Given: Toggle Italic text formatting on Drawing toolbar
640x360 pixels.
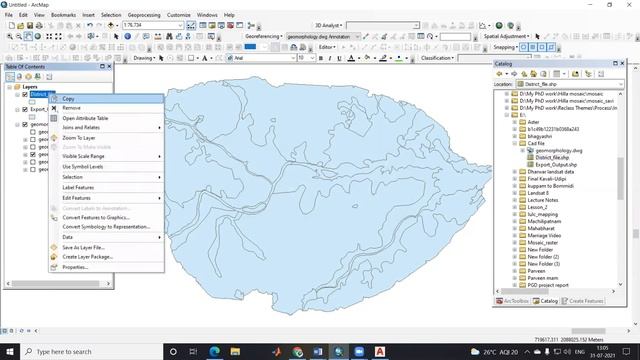Looking at the screenshot, I should [330, 58].
